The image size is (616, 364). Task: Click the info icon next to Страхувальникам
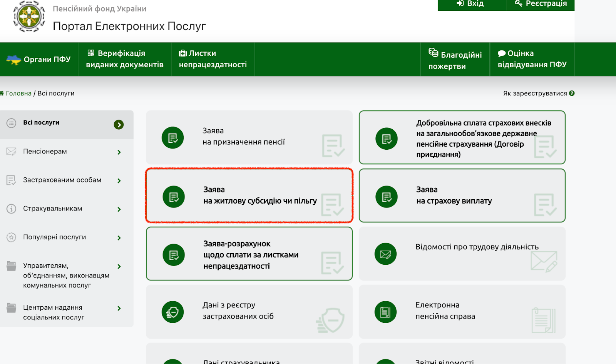11,209
